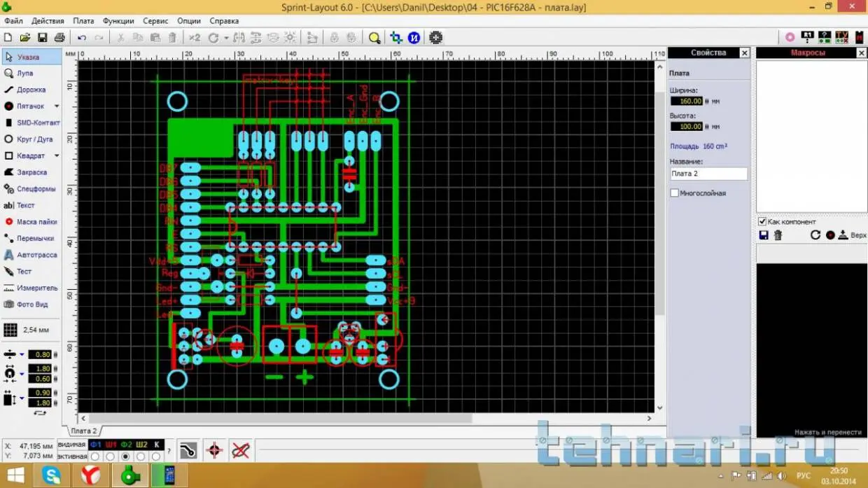Set layer Ф1 as active
Screen dimensions: 868x488
(x=95, y=456)
